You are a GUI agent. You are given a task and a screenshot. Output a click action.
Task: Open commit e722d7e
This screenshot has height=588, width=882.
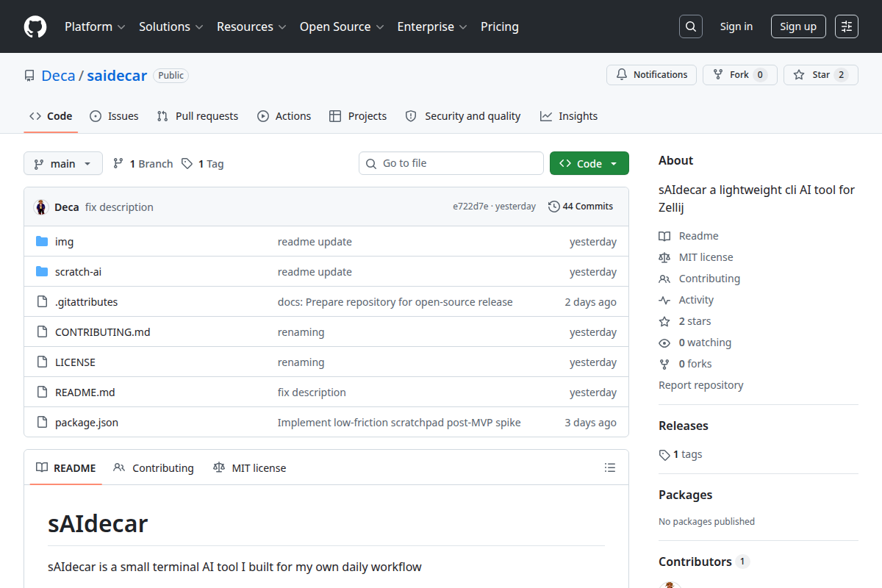[x=470, y=207]
